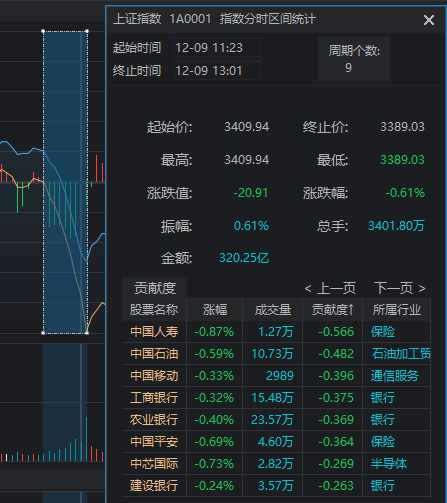447x503 pixels.
Task: Select the 农业银行 stock row
Action: 276,420
